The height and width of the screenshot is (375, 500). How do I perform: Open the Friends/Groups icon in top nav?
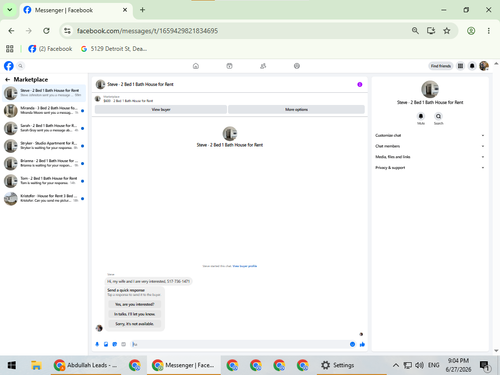coord(263,66)
